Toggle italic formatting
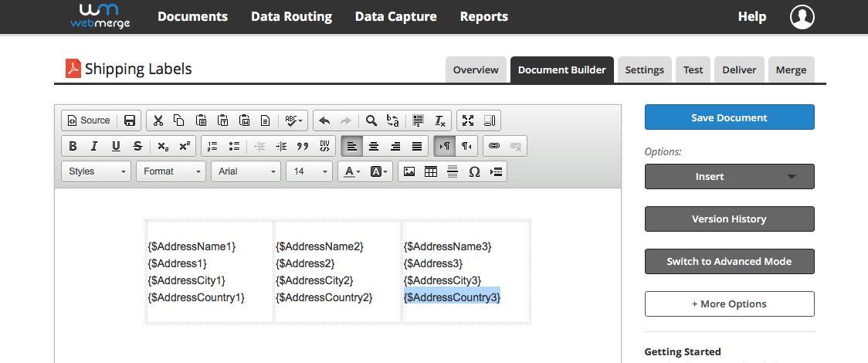The height and width of the screenshot is (363, 868). click(x=94, y=146)
